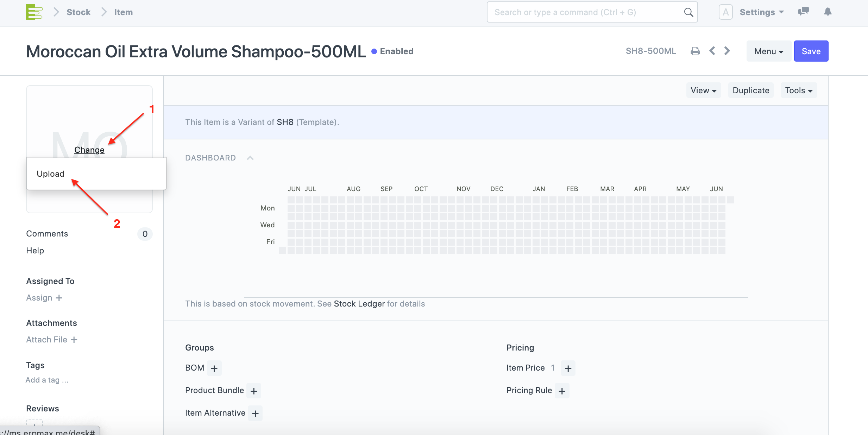The width and height of the screenshot is (868, 435).
Task: Click the BOM link
Action: click(195, 368)
